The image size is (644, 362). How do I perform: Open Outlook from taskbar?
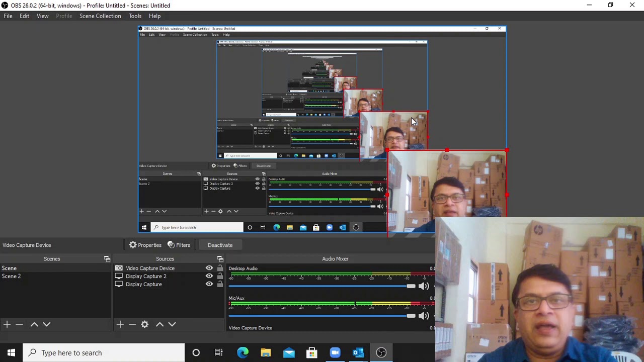pos(358,352)
